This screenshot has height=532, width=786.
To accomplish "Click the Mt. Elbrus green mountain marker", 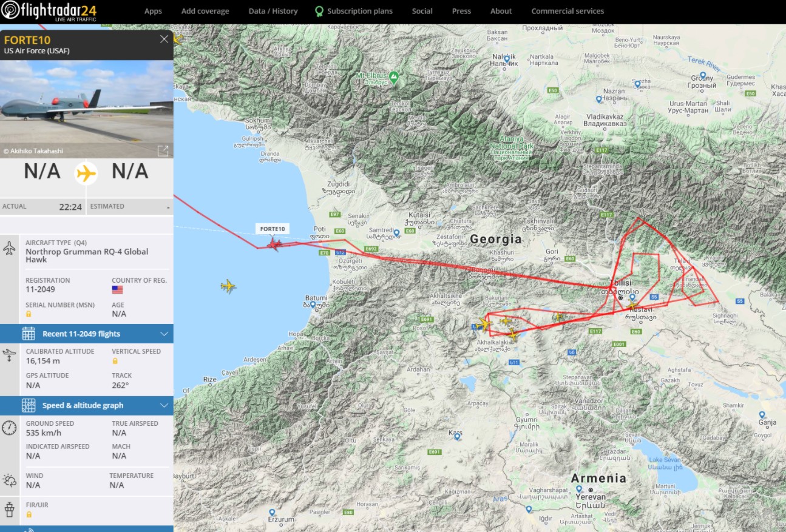I will pos(394,76).
